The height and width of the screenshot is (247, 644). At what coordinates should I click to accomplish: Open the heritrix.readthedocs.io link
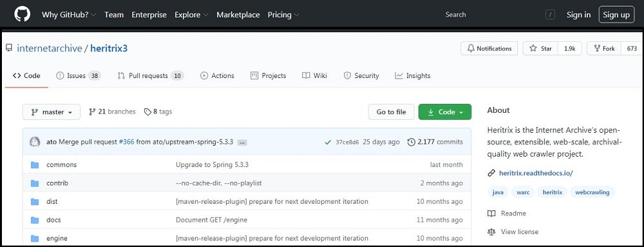click(536, 173)
